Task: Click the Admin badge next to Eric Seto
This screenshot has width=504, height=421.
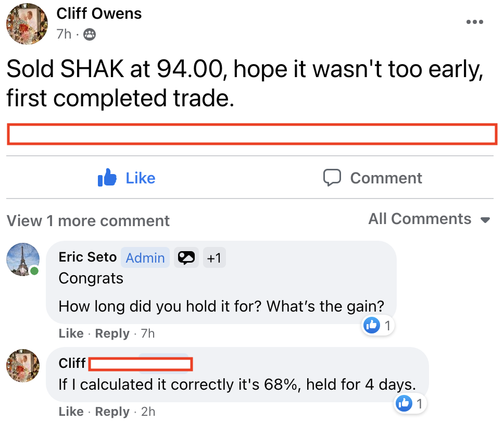Action: tap(145, 257)
